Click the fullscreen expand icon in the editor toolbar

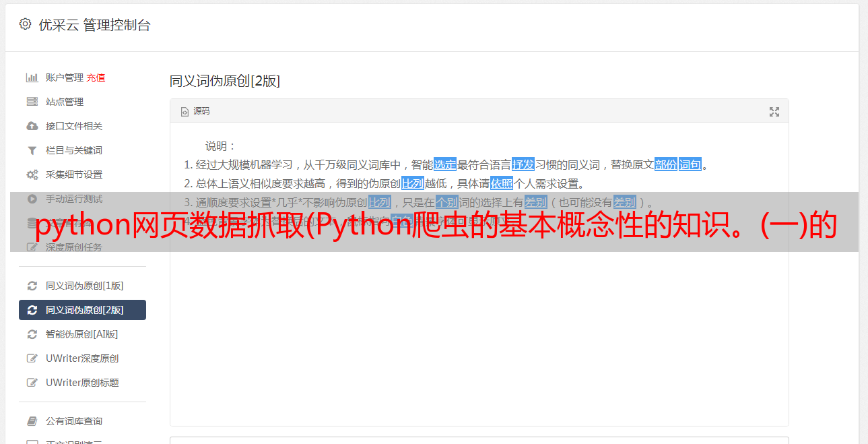click(774, 112)
